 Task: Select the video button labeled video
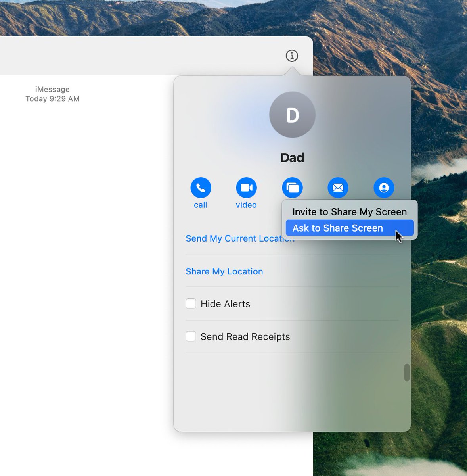(246, 193)
